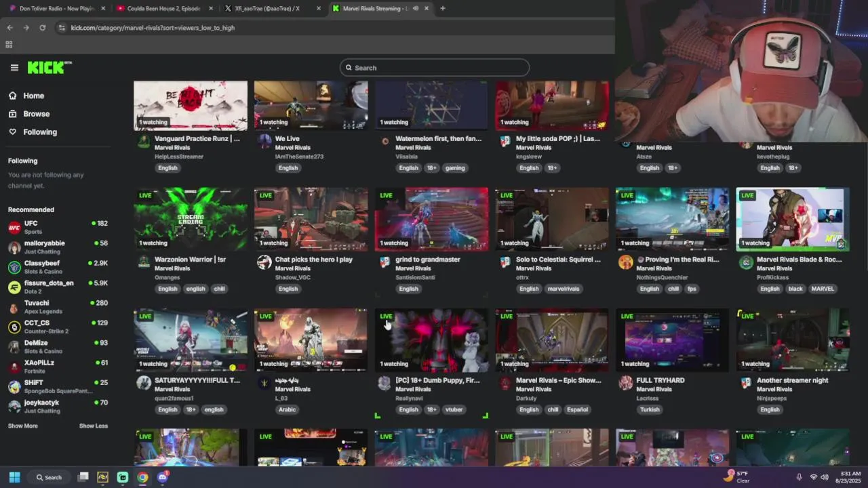Switch to Don Toliver Radio browser tab
The width and height of the screenshot is (868, 488).
pos(57,8)
